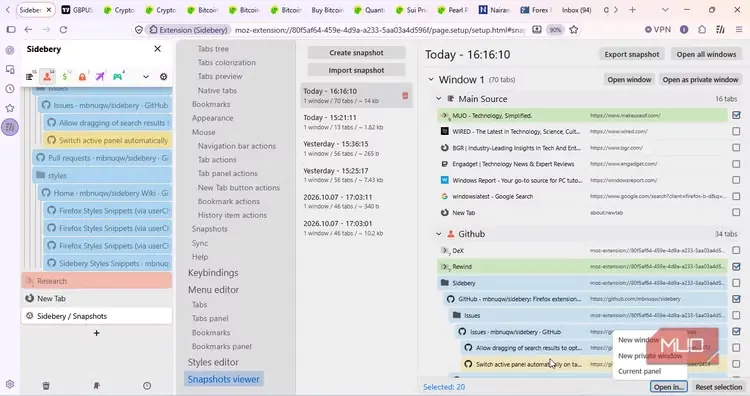Choose Current panel from Open in menu
Image resolution: width=750 pixels, height=396 pixels.
(640, 371)
